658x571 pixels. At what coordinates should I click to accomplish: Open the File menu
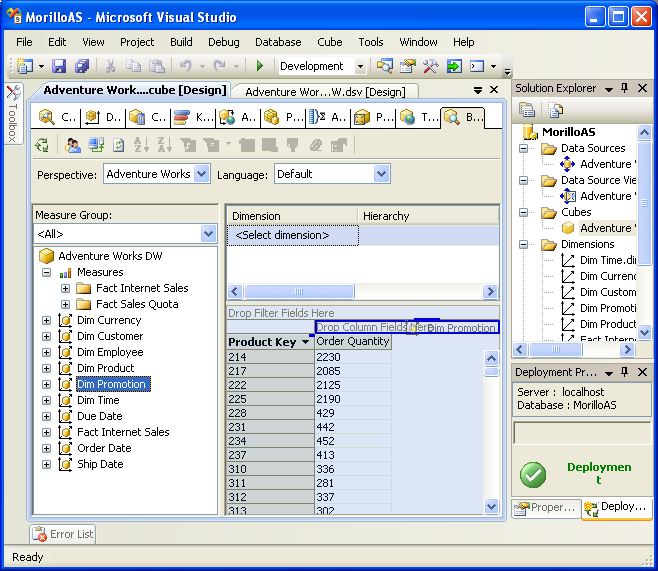coord(24,42)
